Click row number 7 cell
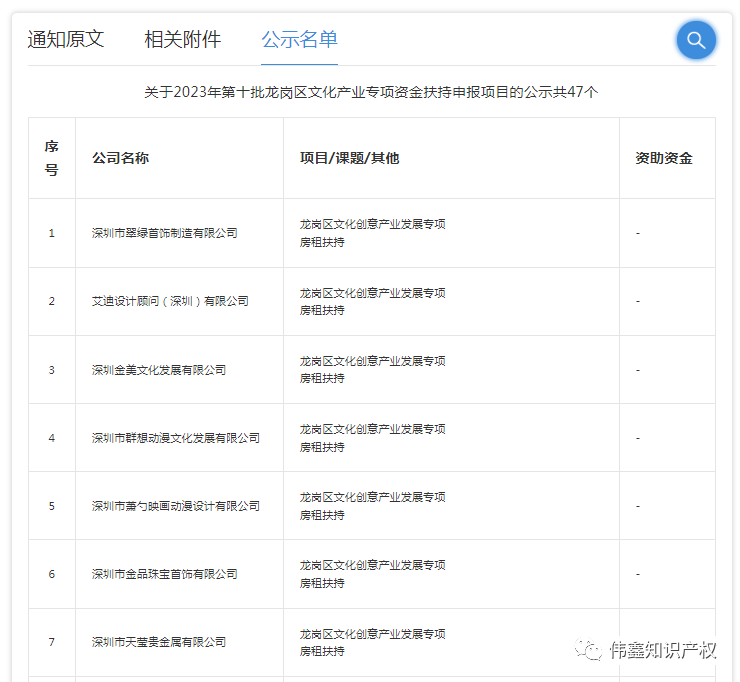 coord(52,642)
